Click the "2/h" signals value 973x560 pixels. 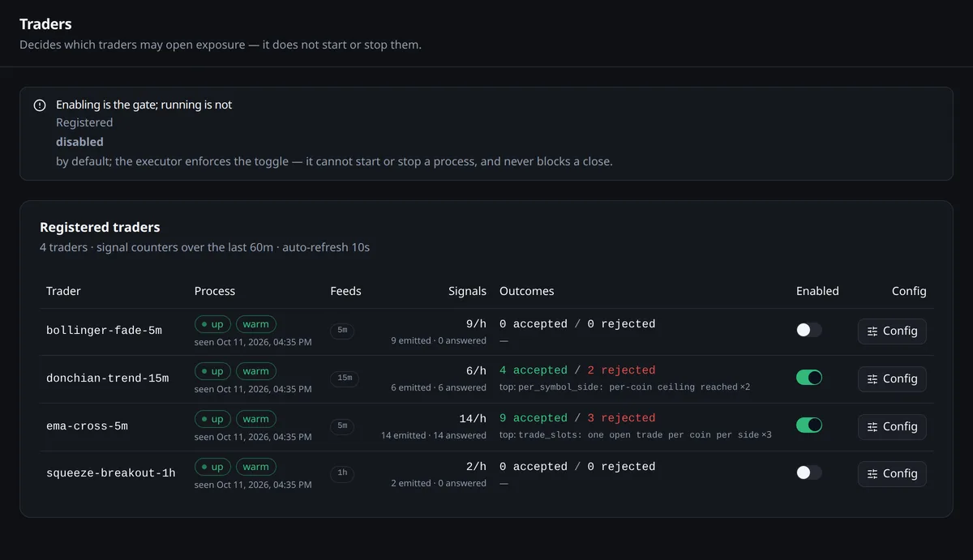coord(476,467)
